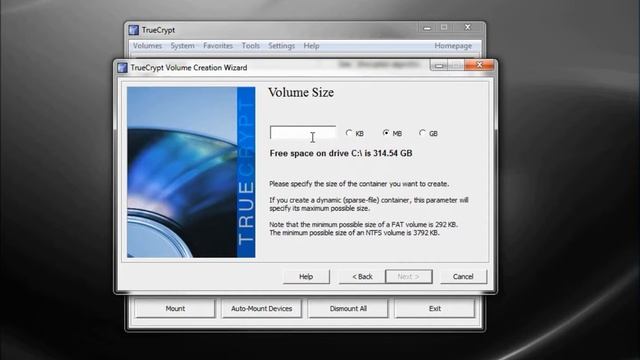Focus the volume size input field
Screen dimensions: 640x360
[303, 133]
